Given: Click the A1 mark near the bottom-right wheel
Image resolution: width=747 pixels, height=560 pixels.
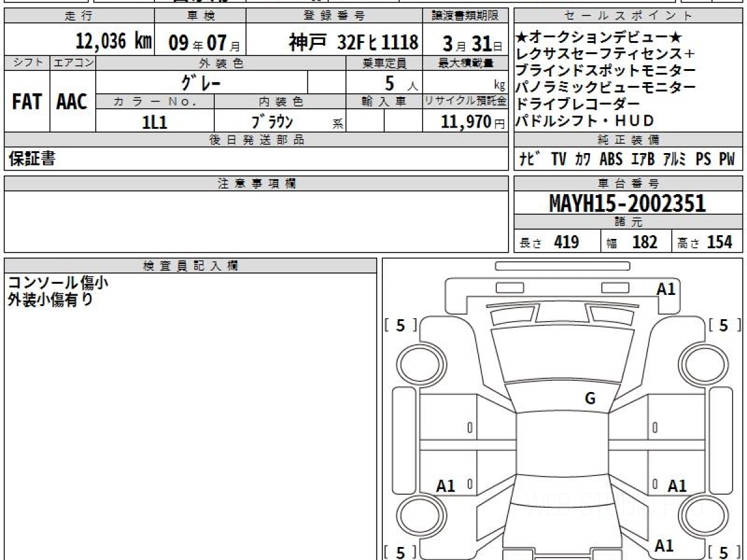Looking at the screenshot, I should (664, 546).
